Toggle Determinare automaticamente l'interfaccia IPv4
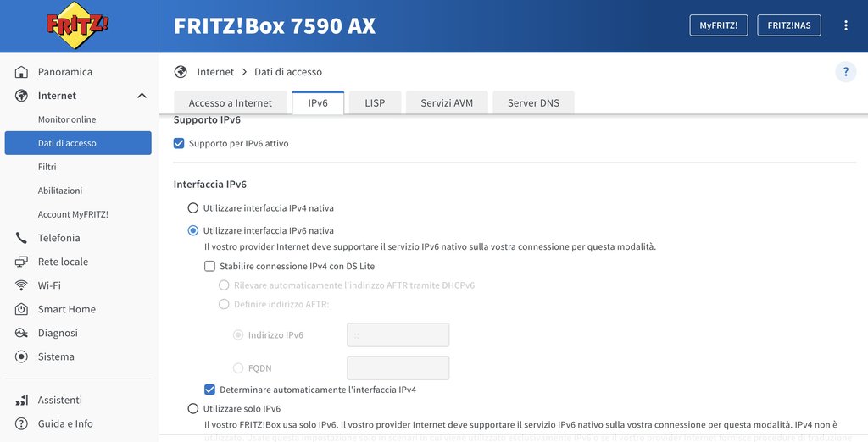The height and width of the screenshot is (442, 868). coord(210,390)
